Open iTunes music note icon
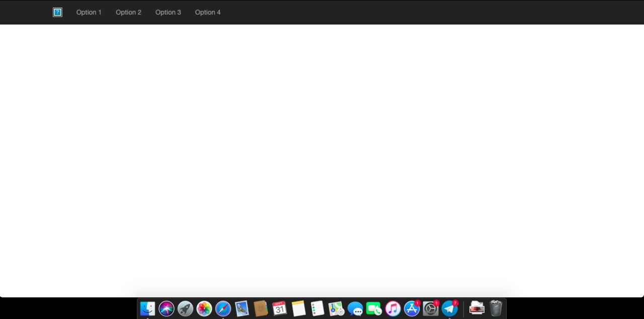 (x=393, y=308)
